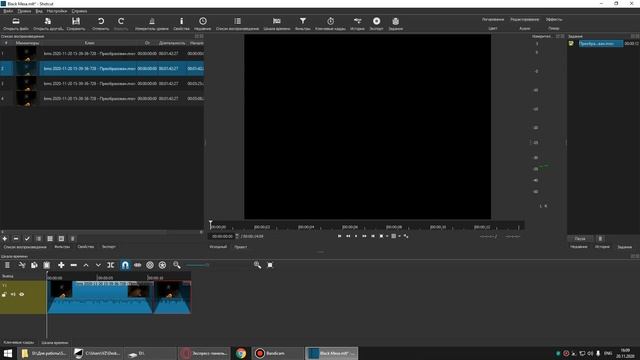Click the rewind playback button

tap(348, 236)
